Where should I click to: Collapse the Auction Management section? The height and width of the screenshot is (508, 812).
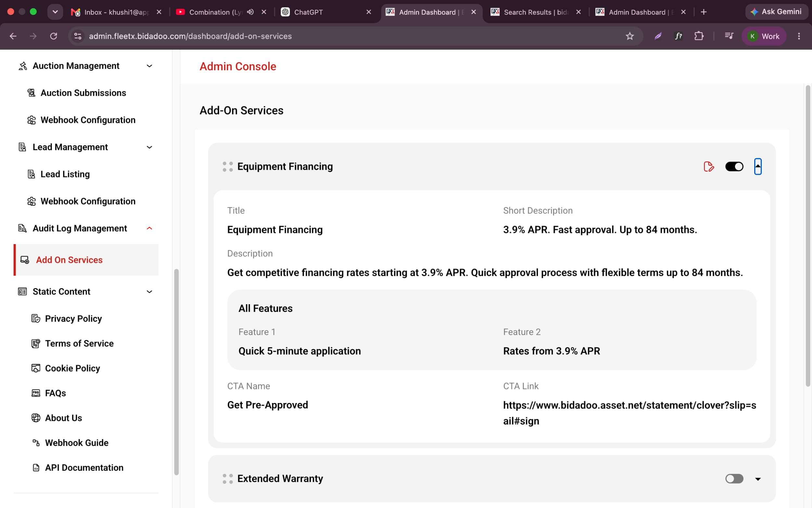pyautogui.click(x=149, y=66)
